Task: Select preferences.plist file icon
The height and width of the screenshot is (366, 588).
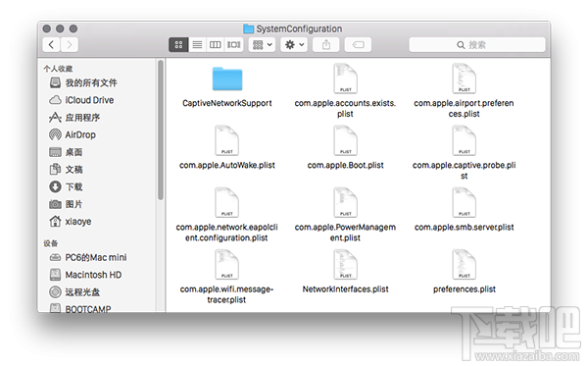Action: 465,264
